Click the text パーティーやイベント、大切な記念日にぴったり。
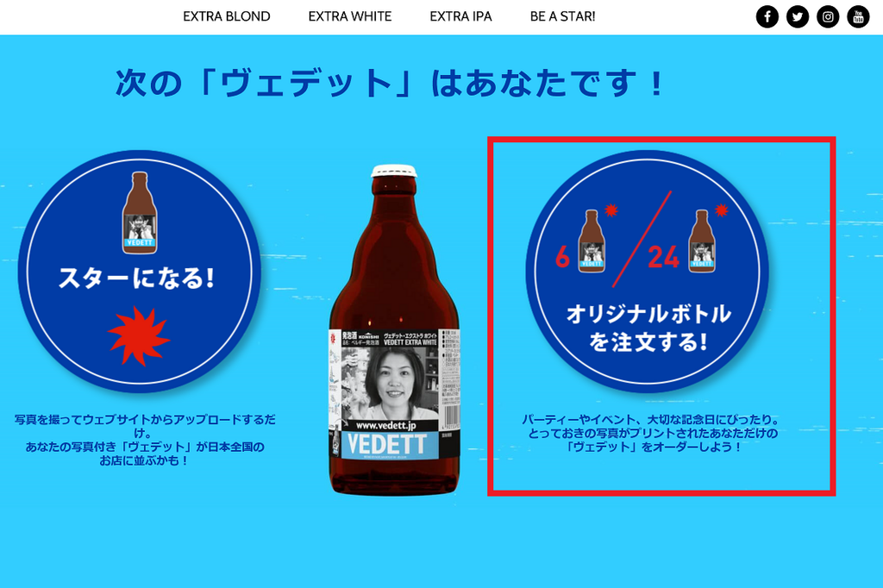Viewport: 883px width, 588px height. 652,420
